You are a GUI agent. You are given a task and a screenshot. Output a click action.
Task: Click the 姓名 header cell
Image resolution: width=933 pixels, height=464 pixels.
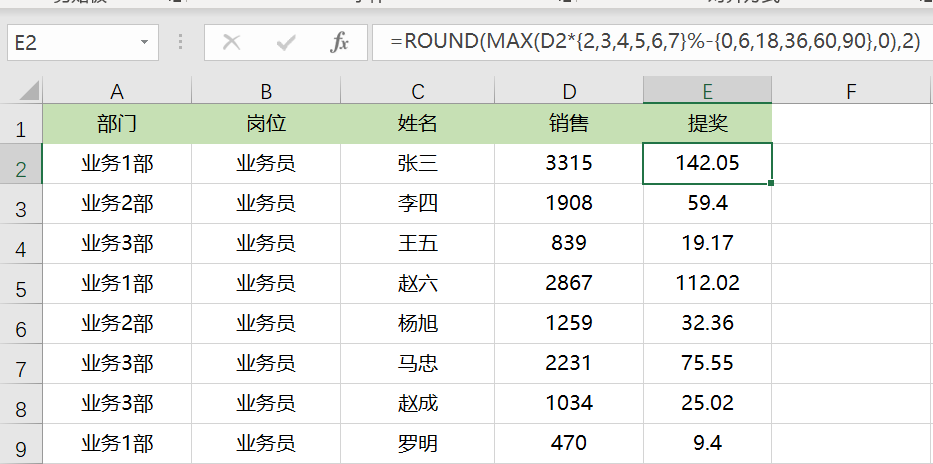tap(418, 124)
